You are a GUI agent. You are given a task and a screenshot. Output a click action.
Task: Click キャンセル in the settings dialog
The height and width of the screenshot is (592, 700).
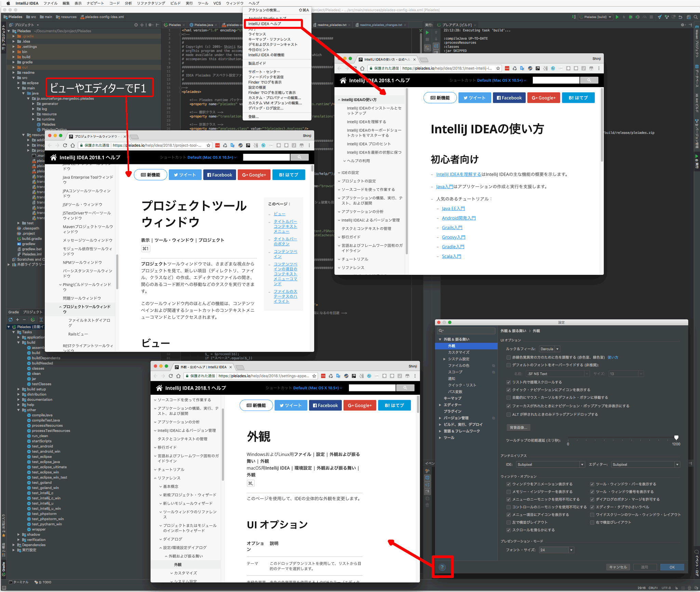pyautogui.click(x=618, y=567)
